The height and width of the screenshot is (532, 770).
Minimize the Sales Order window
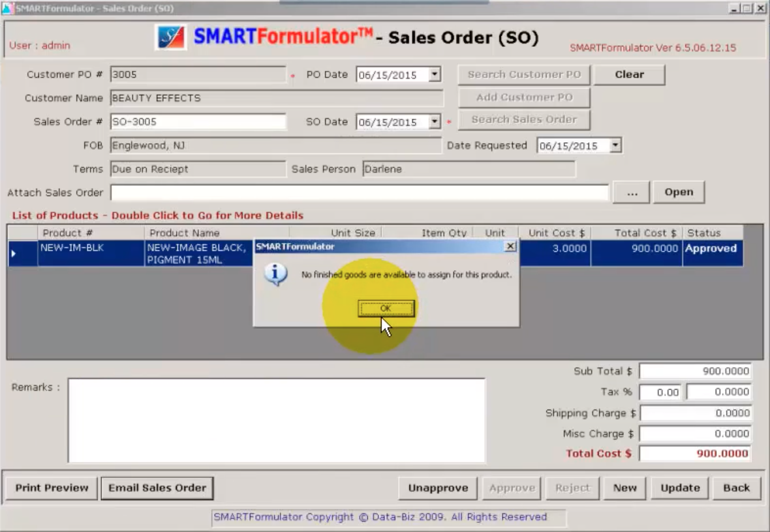point(734,8)
